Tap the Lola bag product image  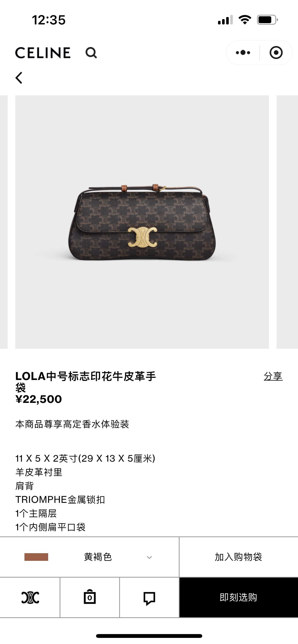(142, 222)
